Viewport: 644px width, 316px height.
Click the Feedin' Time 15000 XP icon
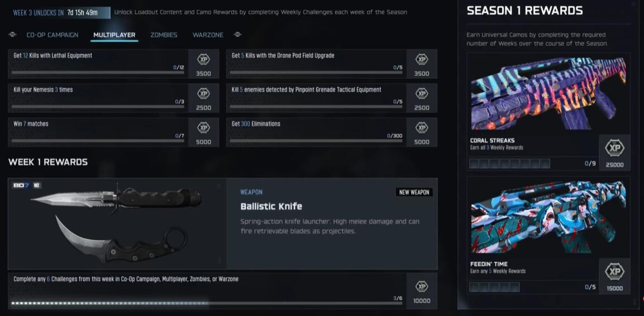coord(614,272)
